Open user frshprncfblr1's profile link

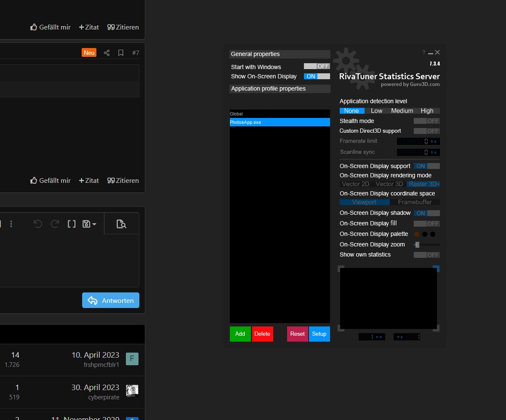pyautogui.click(x=101, y=365)
